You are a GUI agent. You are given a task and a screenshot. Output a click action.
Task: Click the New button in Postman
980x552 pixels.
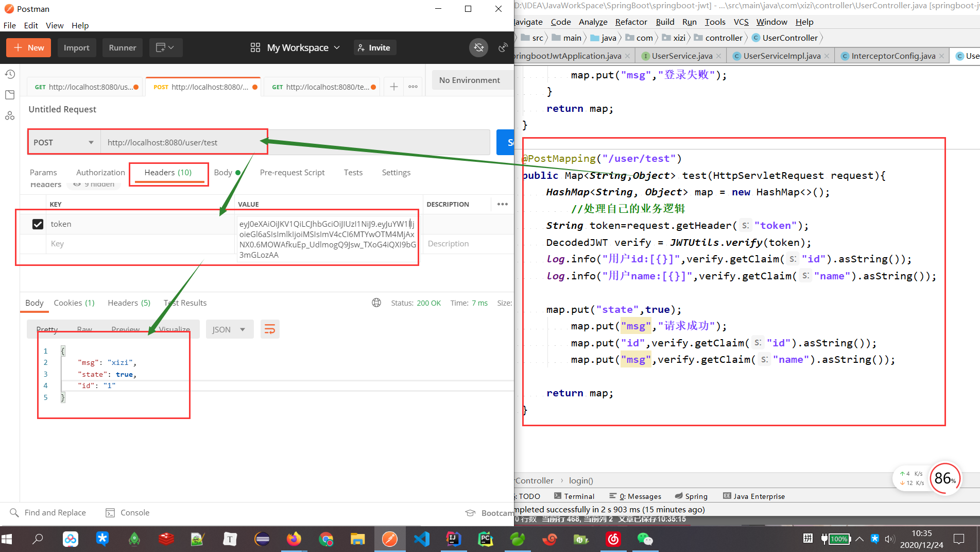pos(29,47)
